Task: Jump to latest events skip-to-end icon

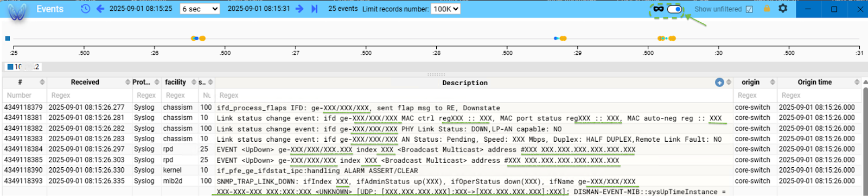Action: pos(315,9)
